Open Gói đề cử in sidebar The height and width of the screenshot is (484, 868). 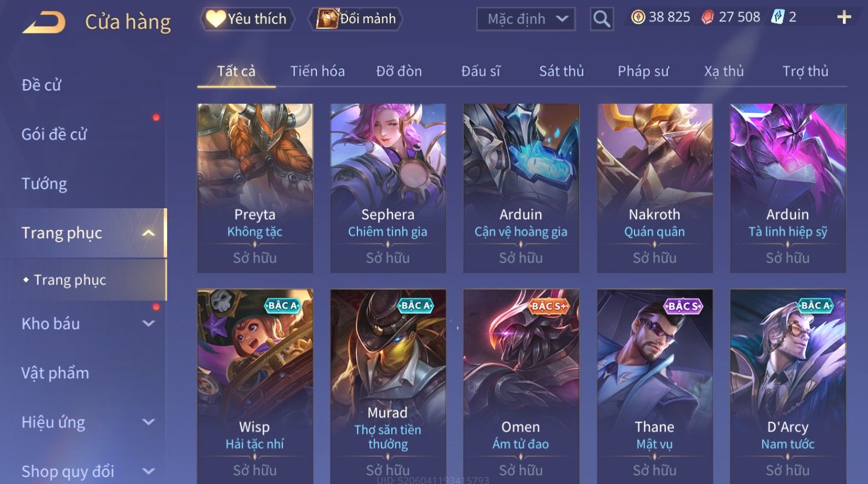point(54,134)
